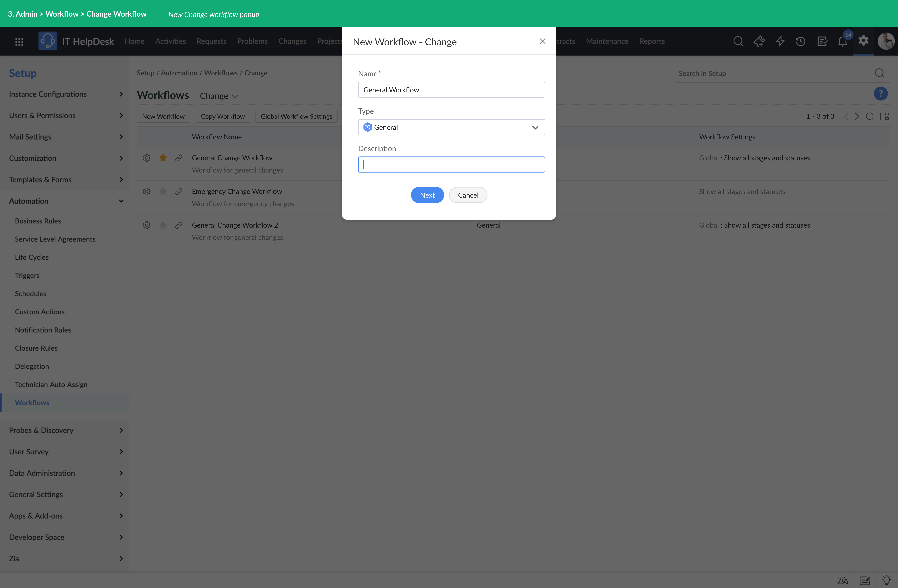Open the Changes tab
Screen dimensions: 898x588
tap(292, 41)
